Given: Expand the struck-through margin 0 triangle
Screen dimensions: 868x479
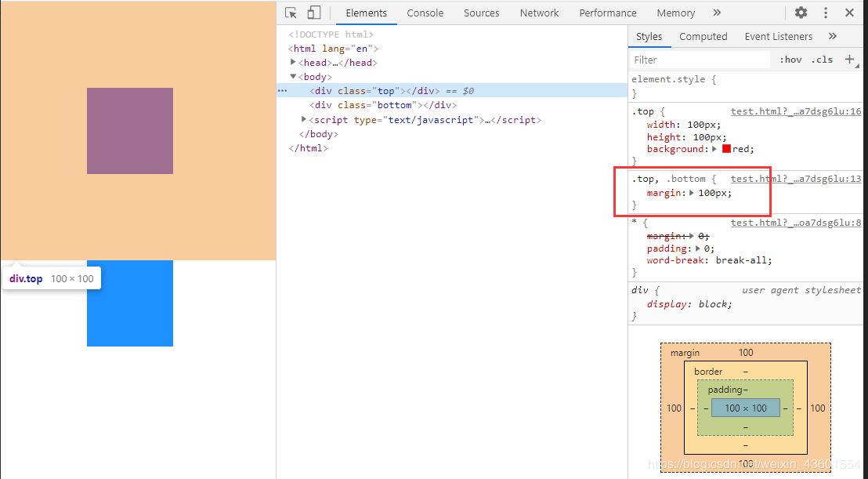Looking at the screenshot, I should (x=692, y=237).
